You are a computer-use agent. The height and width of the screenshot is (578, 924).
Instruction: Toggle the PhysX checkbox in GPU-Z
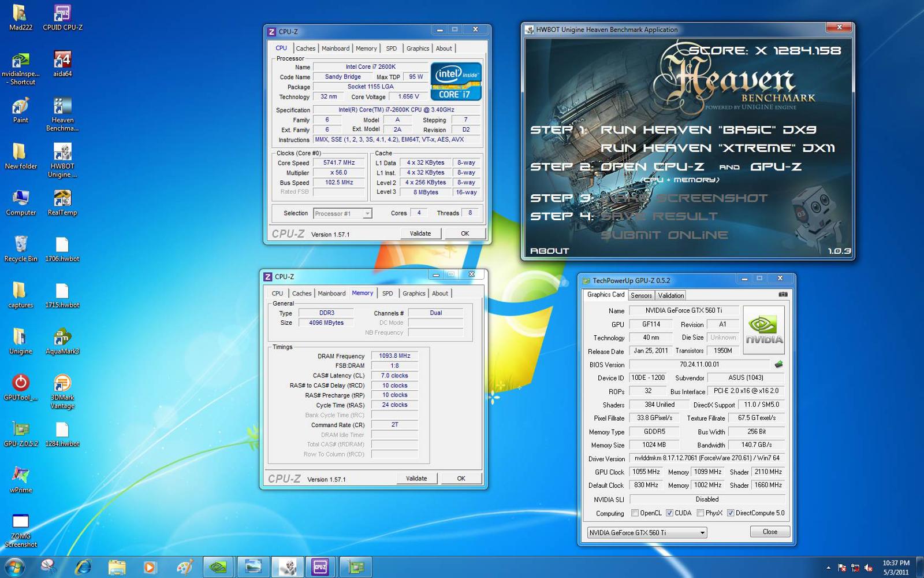pyautogui.click(x=700, y=513)
